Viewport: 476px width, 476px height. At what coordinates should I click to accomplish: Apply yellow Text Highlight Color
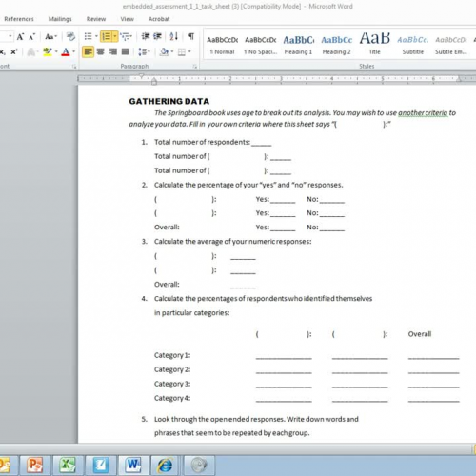48,51
